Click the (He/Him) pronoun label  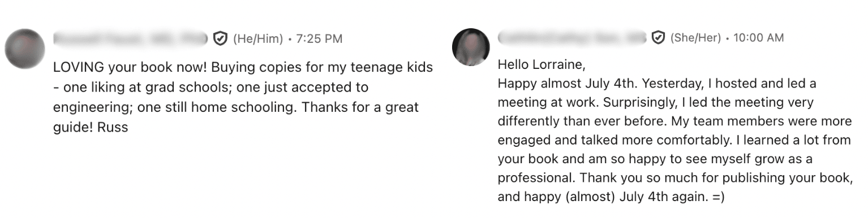(x=258, y=39)
